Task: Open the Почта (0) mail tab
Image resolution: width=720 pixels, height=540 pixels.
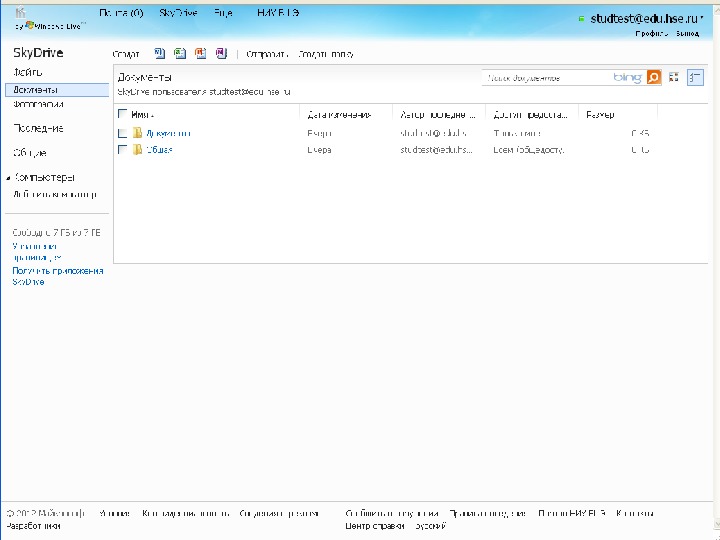Action: click(x=121, y=13)
